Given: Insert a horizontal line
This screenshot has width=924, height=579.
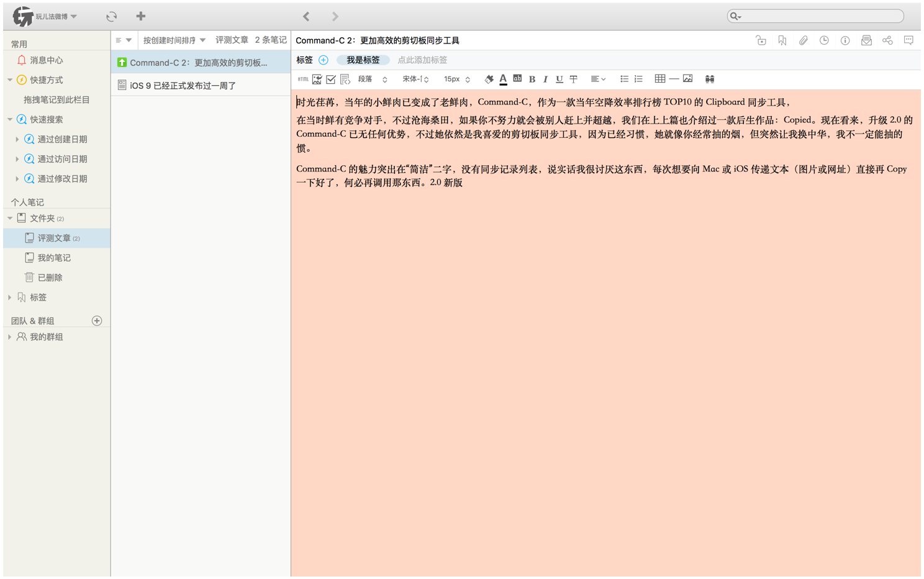Looking at the screenshot, I should (x=674, y=79).
